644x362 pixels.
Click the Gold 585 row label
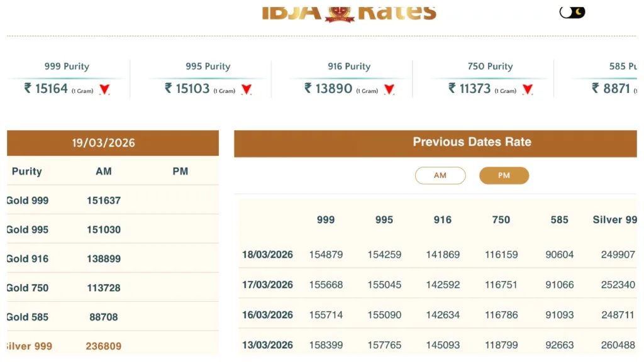[28, 317]
